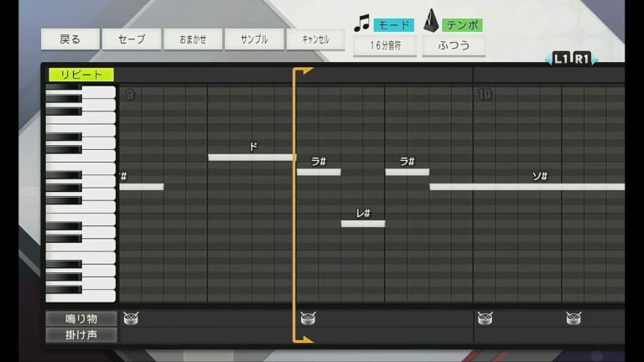Select the drum icon under measure 9
Image resolution: width=644 pixels, height=362 pixels.
tap(131, 318)
